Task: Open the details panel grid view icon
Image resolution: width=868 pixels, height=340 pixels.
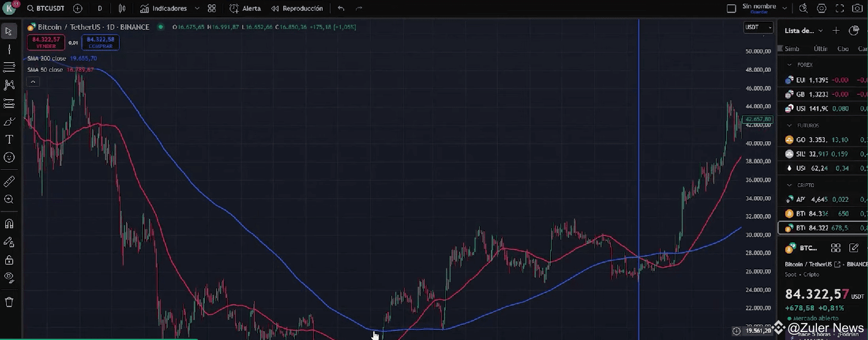Action: tap(835, 248)
